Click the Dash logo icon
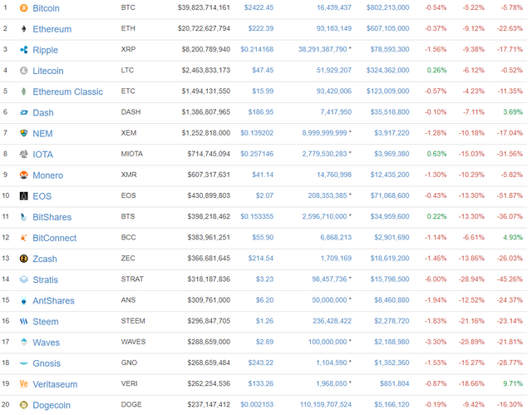The height and width of the screenshot is (415, 532). click(x=24, y=112)
